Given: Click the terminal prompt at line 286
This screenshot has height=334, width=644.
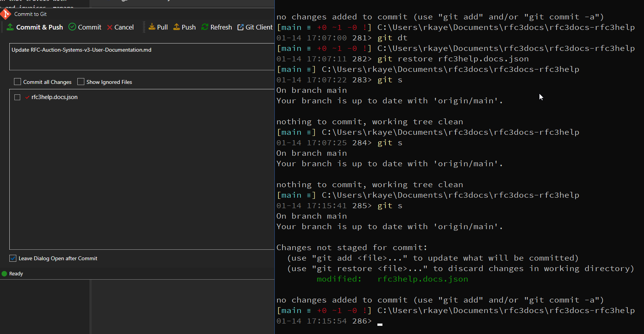Looking at the screenshot, I should [380, 322].
